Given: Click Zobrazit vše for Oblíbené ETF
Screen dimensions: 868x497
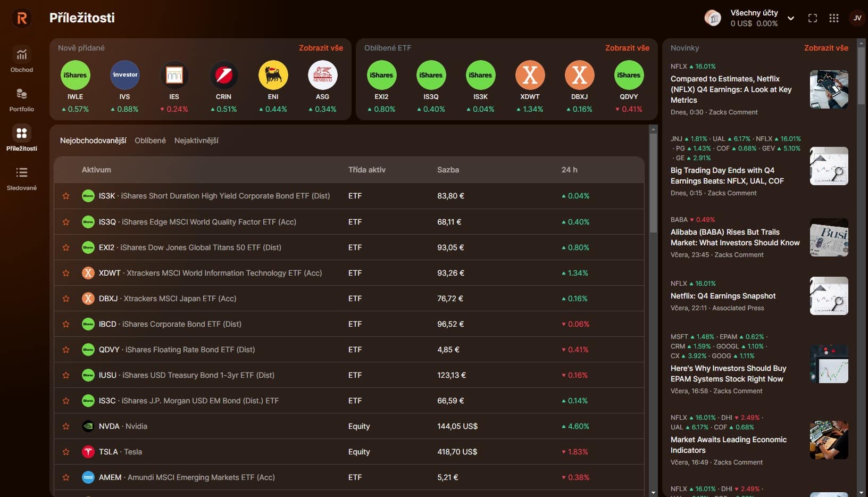Looking at the screenshot, I should [x=627, y=48].
